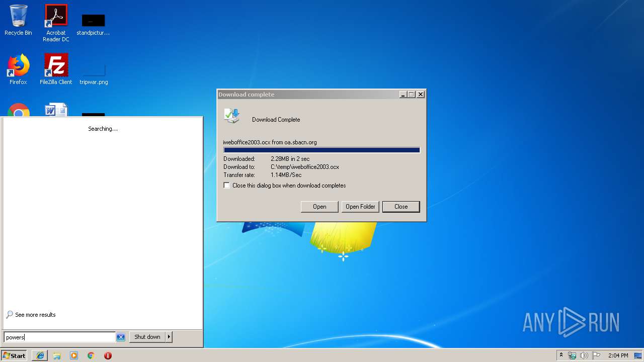Viewport: 644px width, 362px height.
Task: Click the Open Folder button
Action: [x=360, y=207]
